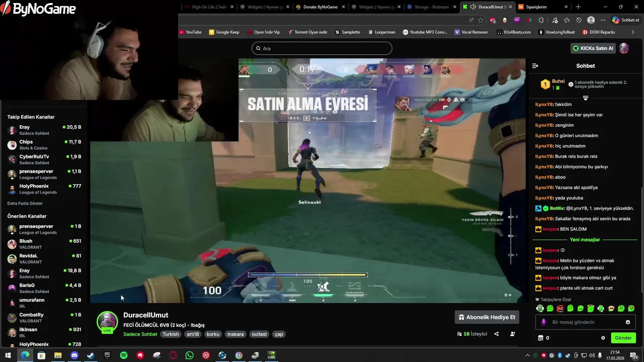Open the emoji picker in message box
The width and height of the screenshot is (644, 362).
point(628,322)
